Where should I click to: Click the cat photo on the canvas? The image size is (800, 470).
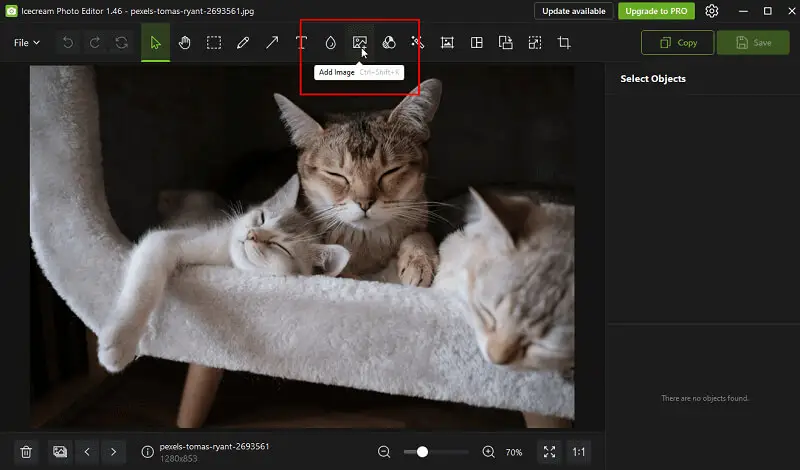coord(302,246)
